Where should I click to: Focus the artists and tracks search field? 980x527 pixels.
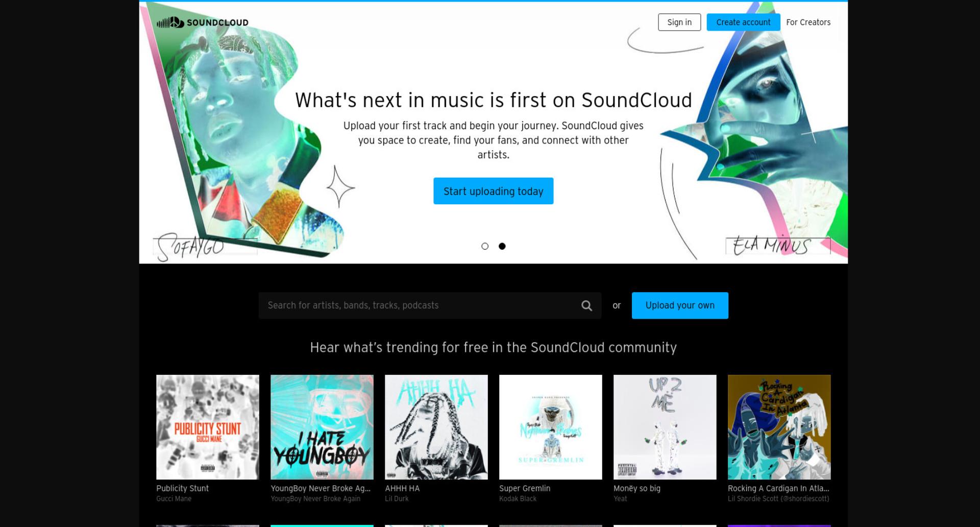(430, 305)
